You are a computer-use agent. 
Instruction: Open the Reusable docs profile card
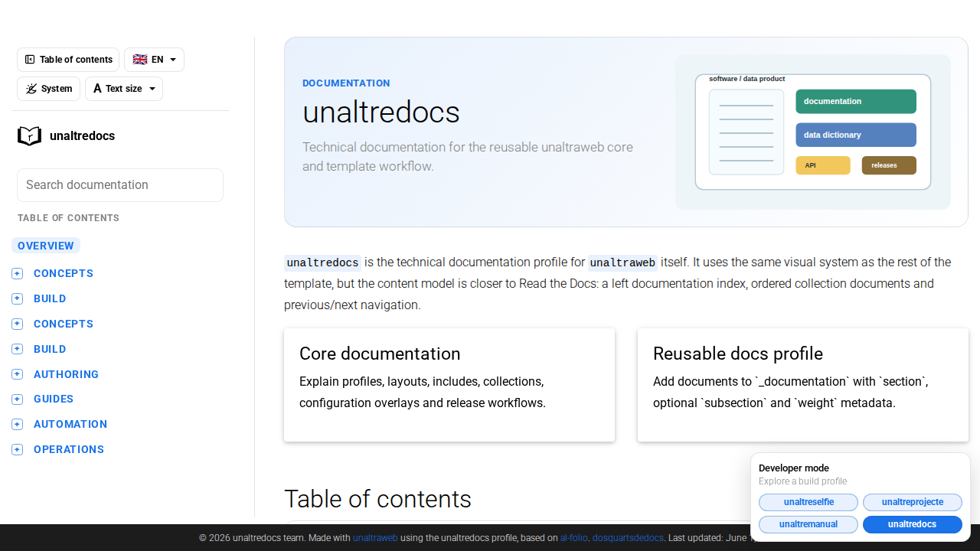click(803, 385)
